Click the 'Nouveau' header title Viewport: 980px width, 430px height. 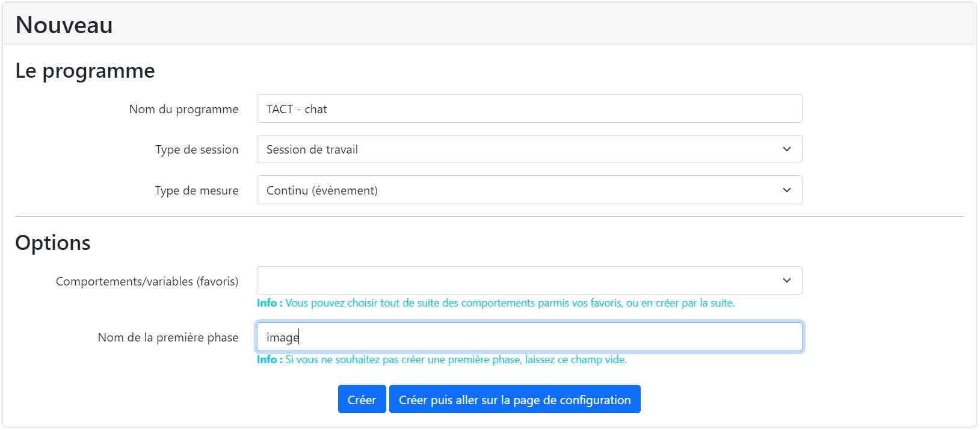click(64, 25)
